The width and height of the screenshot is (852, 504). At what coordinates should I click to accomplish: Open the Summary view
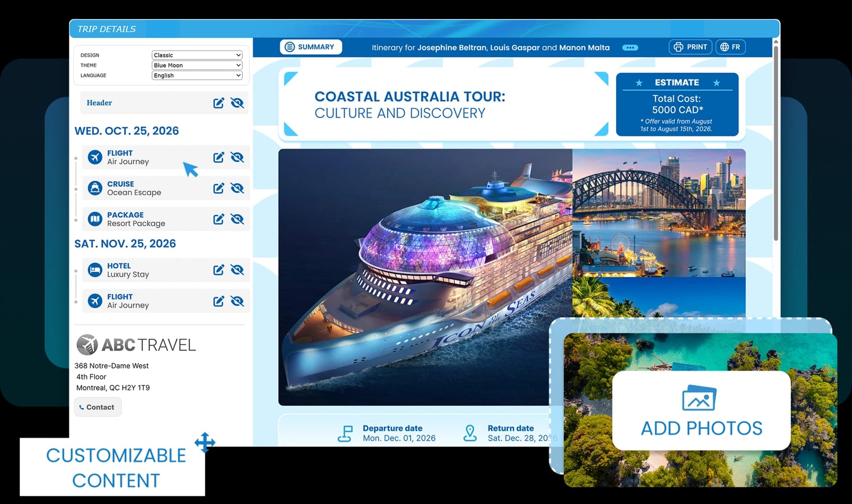tap(311, 47)
